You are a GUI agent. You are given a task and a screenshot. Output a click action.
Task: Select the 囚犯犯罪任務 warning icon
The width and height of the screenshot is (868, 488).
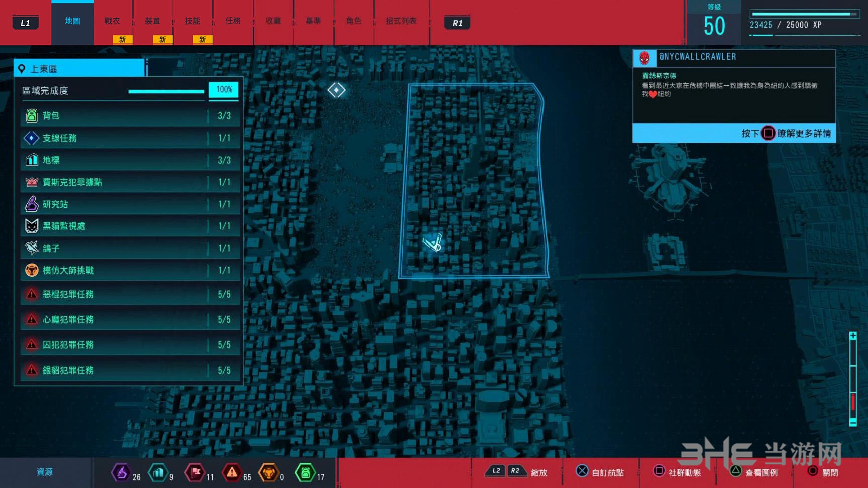(31, 344)
